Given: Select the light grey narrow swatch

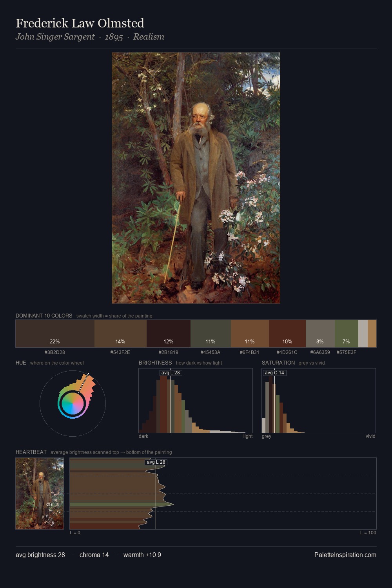Looking at the screenshot, I should coord(363,334).
